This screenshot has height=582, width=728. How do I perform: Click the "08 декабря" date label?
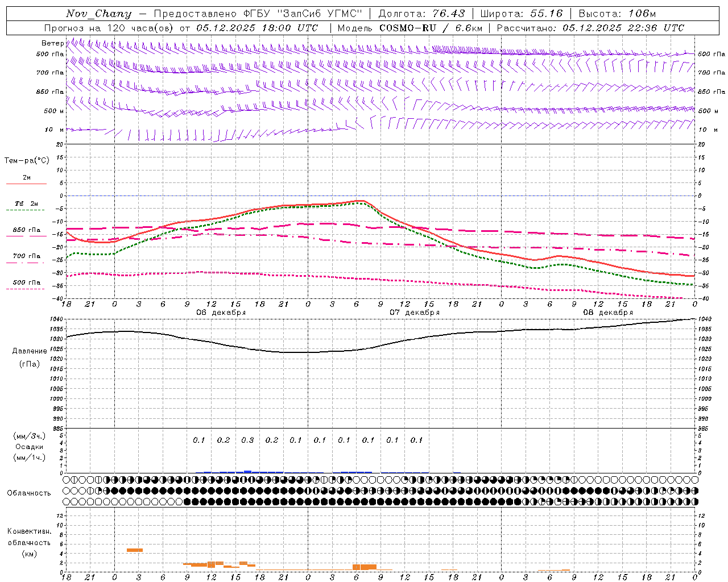[x=608, y=313]
